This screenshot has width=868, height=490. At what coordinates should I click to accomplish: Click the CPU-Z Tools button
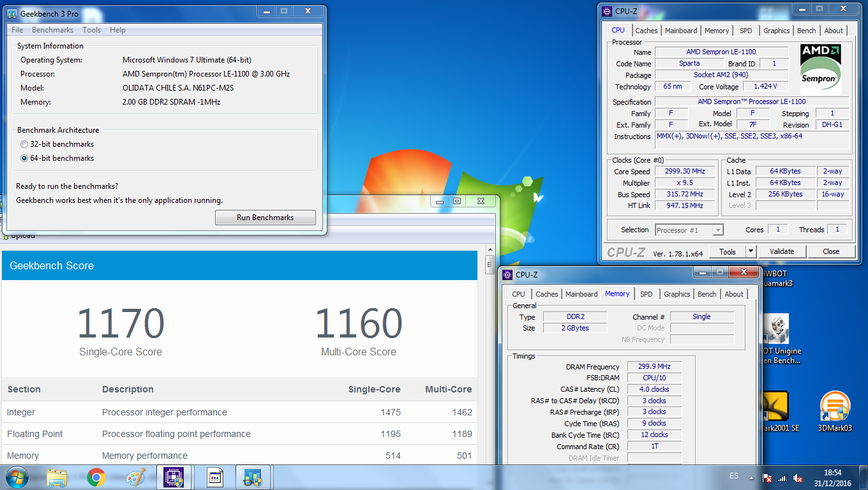(x=728, y=251)
